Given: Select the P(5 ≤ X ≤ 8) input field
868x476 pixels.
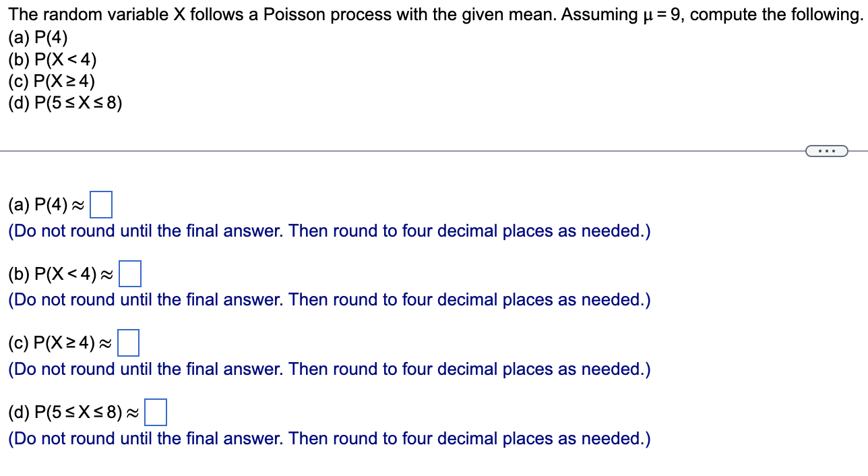Looking at the screenshot, I should coord(156,412).
